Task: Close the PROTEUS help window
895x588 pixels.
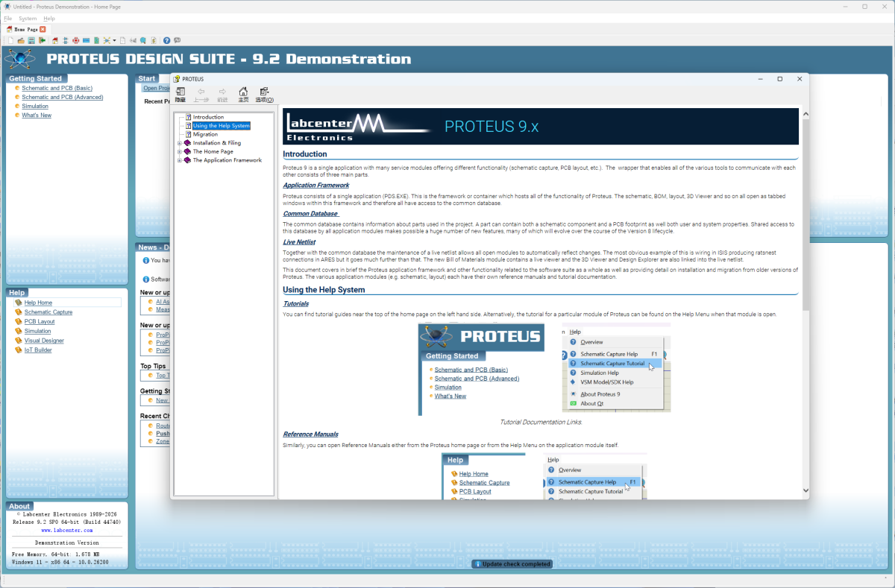Action: tap(799, 78)
